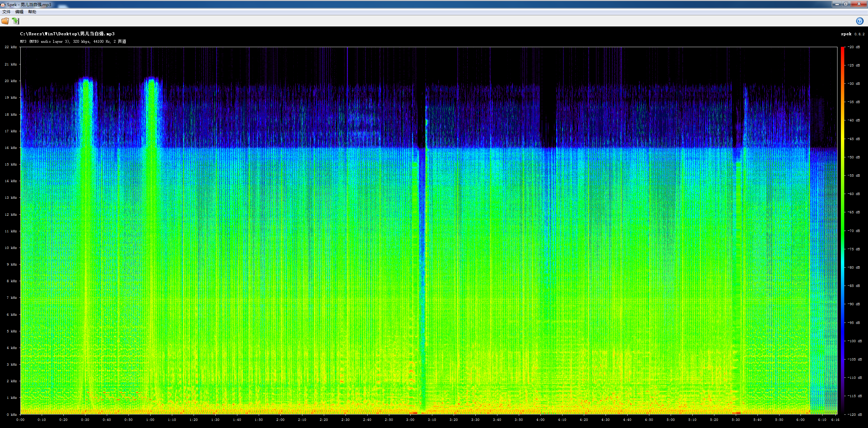The height and width of the screenshot is (428, 868).
Task: Click the save spectrogram icon
Action: click(16, 21)
